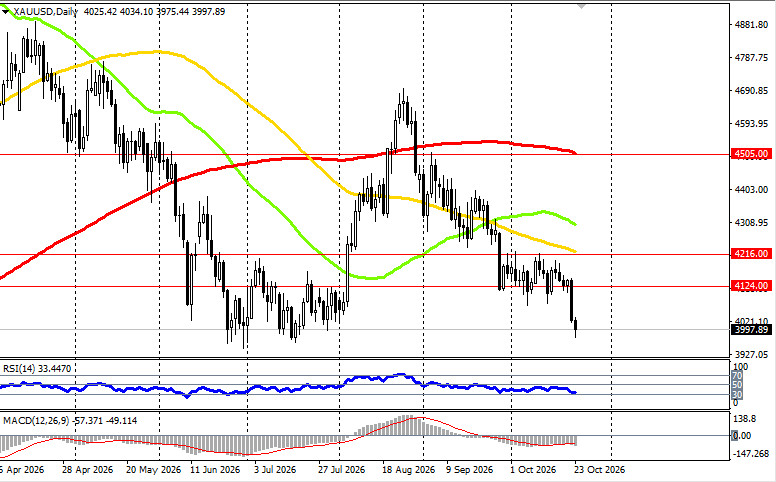Click the 1 Oct 2026 date label
Screen dimensions: 776x482
(x=533, y=470)
